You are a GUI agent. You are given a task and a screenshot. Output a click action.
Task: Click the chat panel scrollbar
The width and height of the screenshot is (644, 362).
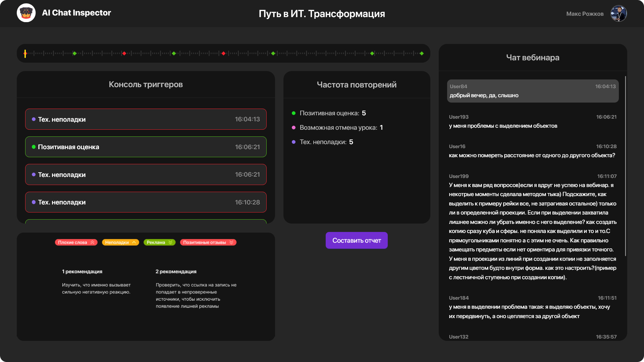(625, 166)
